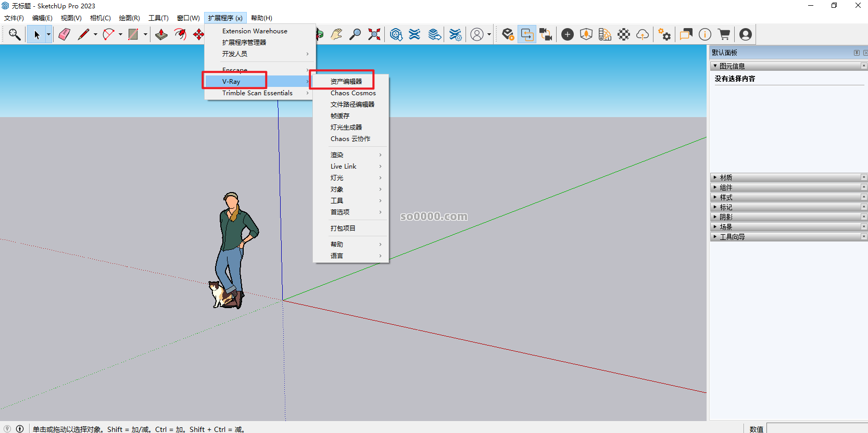Choose the Move tool

[x=198, y=34]
